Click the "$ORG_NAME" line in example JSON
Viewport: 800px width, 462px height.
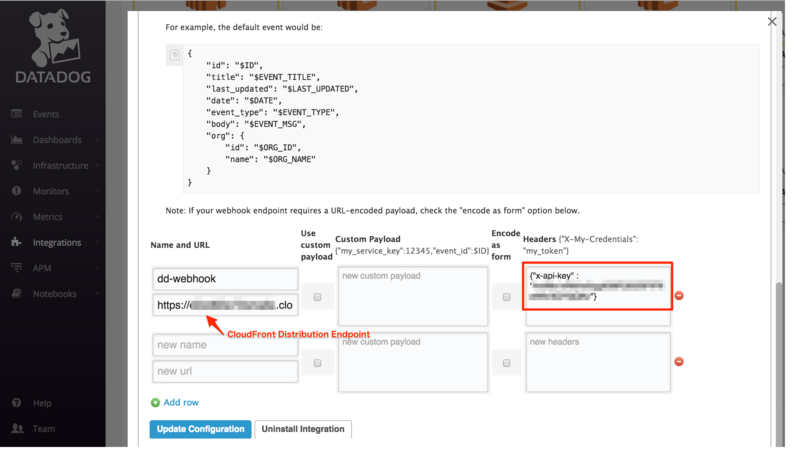tap(270, 159)
